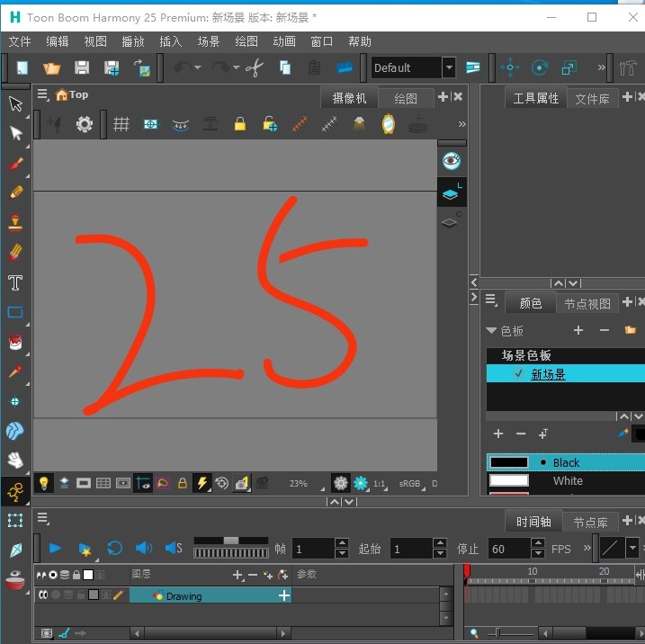
Task: Select the Transform tool in left toolbar
Action: coord(15,103)
